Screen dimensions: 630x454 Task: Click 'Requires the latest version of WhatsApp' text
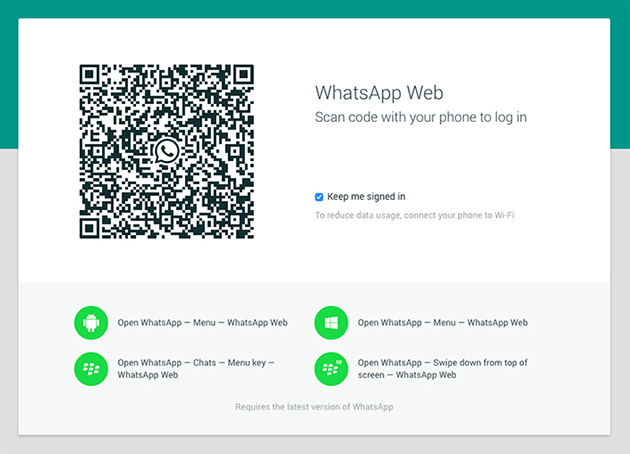coord(314,407)
